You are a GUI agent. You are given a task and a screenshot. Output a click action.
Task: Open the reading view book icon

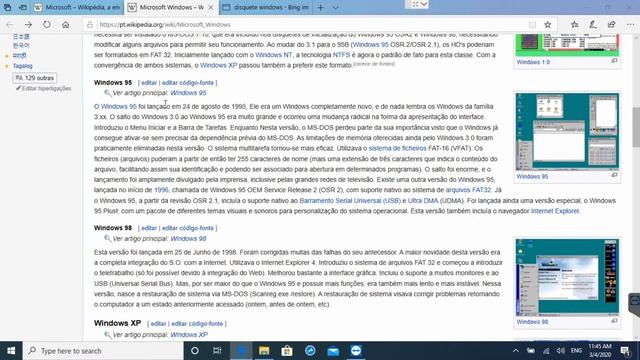[532, 24]
